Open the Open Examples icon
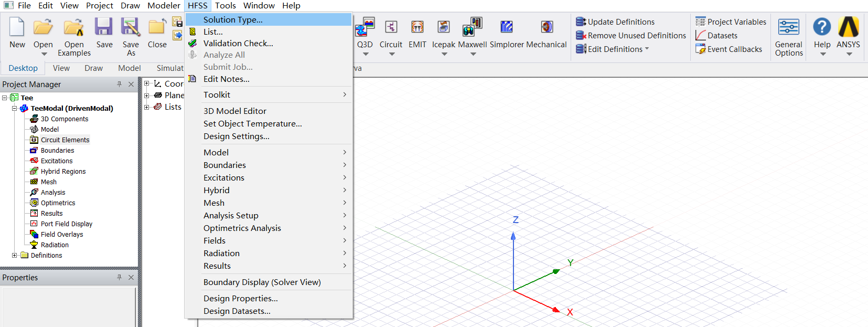Screen dimensions: 868x327 point(74,27)
